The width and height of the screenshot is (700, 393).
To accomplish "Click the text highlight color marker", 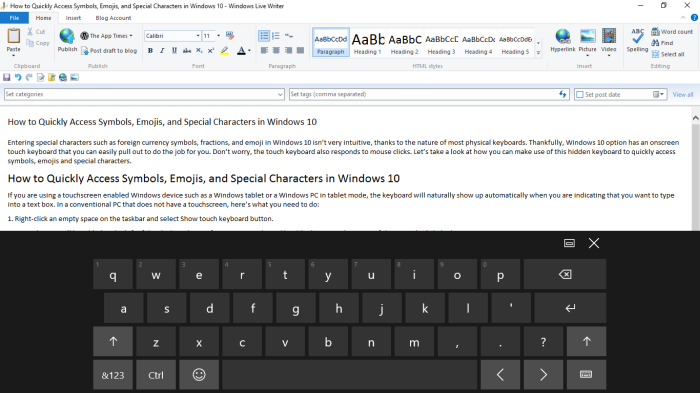I will point(225,50).
